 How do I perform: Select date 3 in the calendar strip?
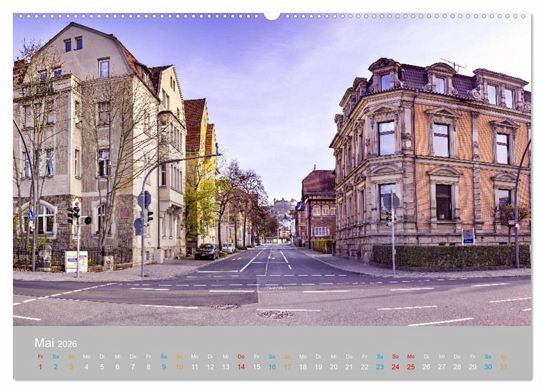[x=71, y=367]
